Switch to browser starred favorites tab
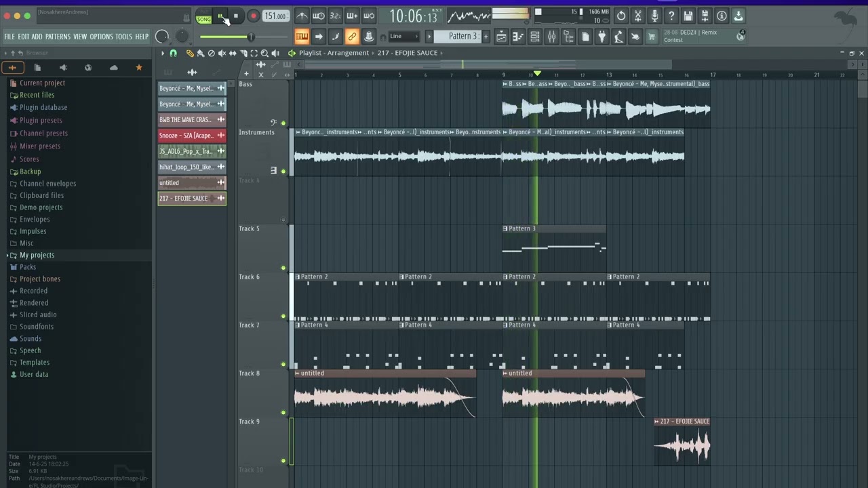This screenshot has width=868, height=488. (139, 68)
